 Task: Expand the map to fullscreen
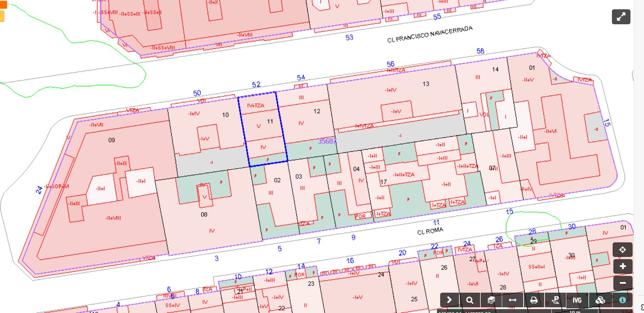point(621,17)
